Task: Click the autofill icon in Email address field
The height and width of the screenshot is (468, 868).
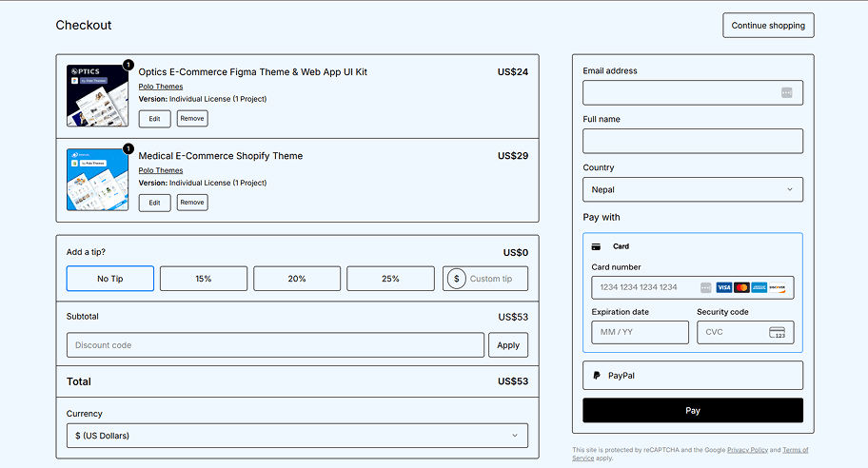Action: pos(786,93)
